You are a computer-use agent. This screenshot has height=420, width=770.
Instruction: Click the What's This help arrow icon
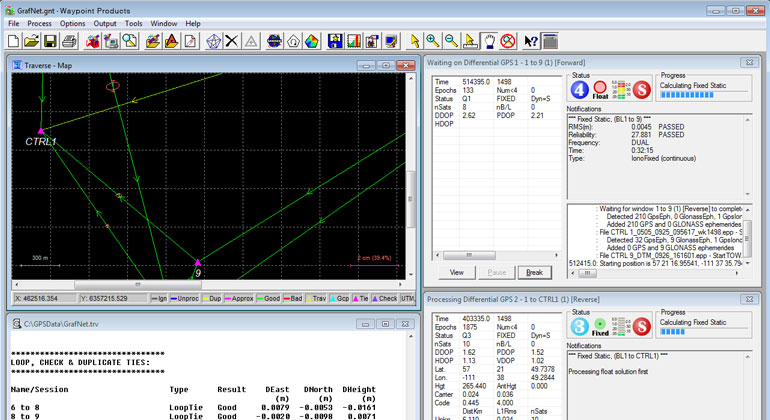(531, 41)
